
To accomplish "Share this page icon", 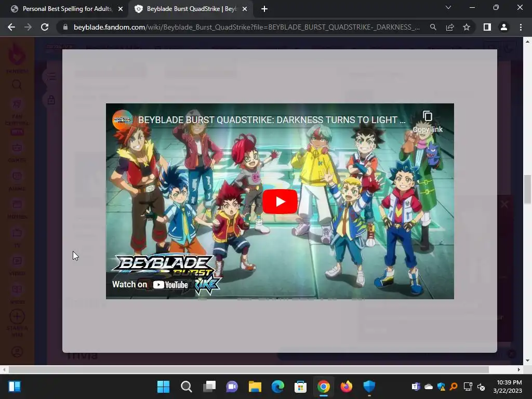I will point(450,27).
